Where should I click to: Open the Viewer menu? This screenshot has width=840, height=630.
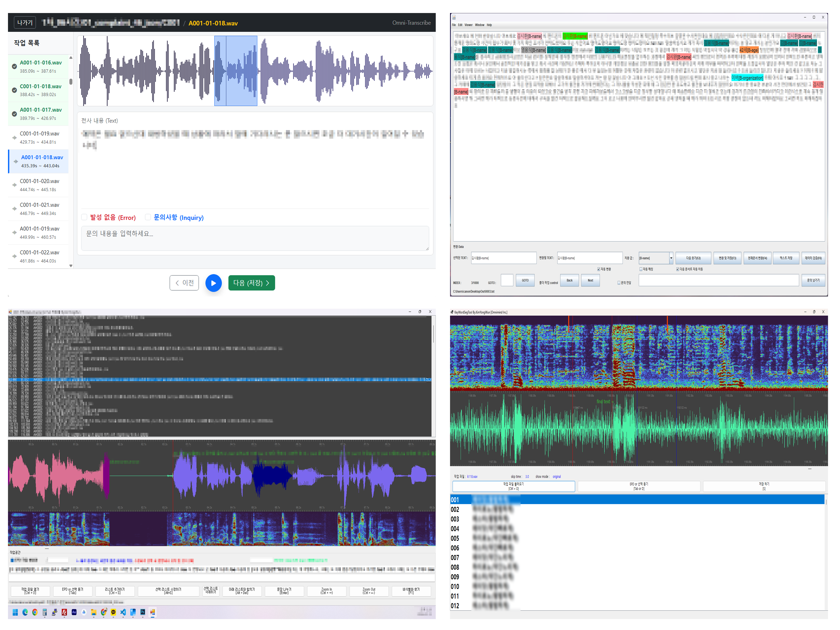click(x=468, y=25)
